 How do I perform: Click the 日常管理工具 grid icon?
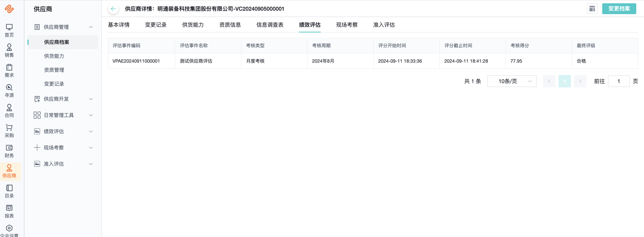pos(37,115)
